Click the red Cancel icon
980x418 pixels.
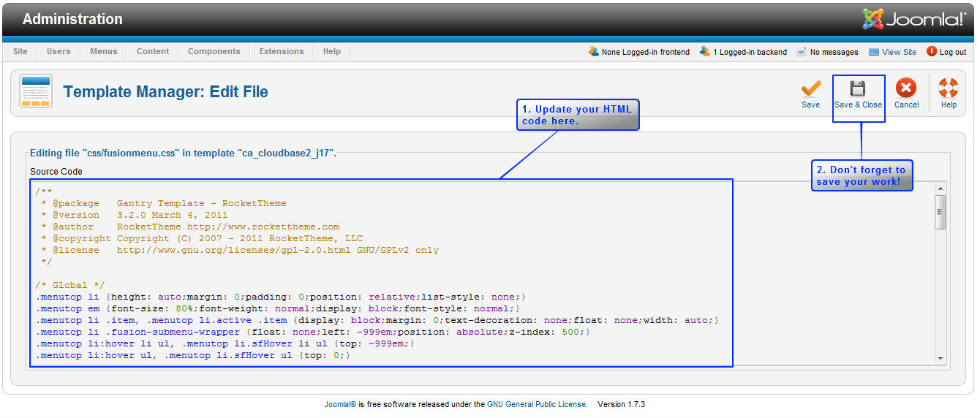pos(906,88)
